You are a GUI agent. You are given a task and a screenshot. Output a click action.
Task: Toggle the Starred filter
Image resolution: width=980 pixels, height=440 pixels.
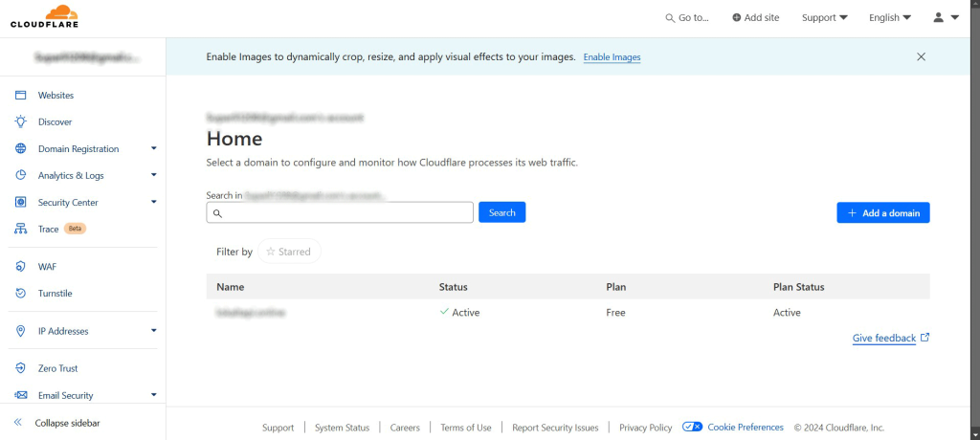click(289, 252)
